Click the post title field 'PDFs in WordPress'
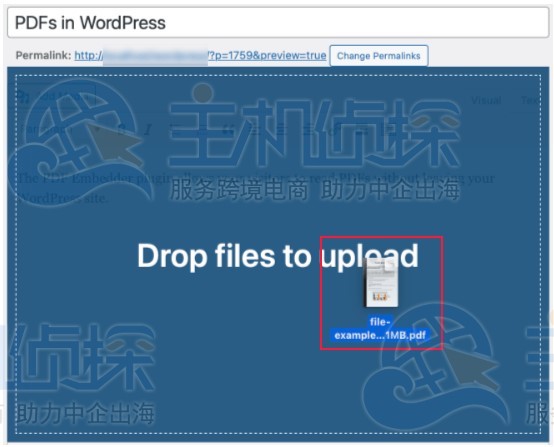Image resolution: width=554 pixels, height=447 pixels. [x=278, y=23]
